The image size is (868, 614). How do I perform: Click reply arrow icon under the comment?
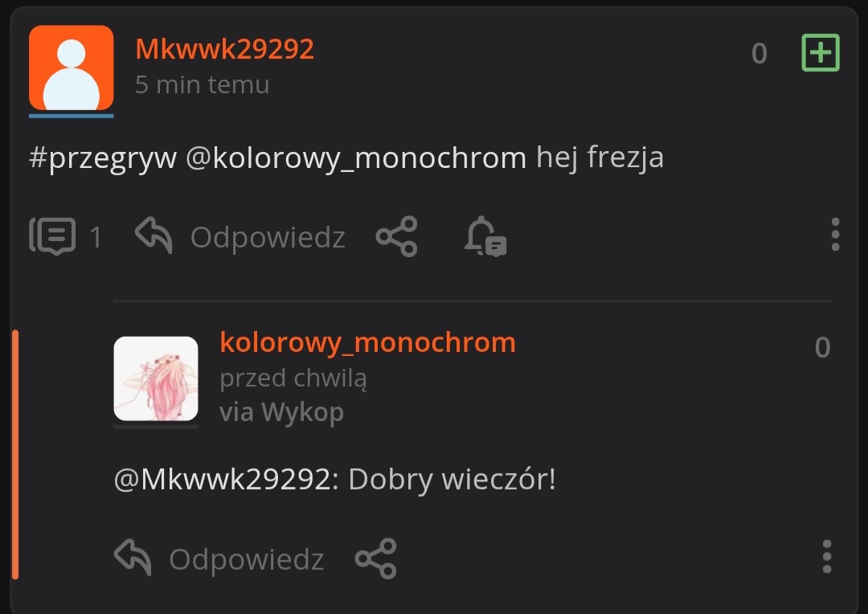[133, 558]
